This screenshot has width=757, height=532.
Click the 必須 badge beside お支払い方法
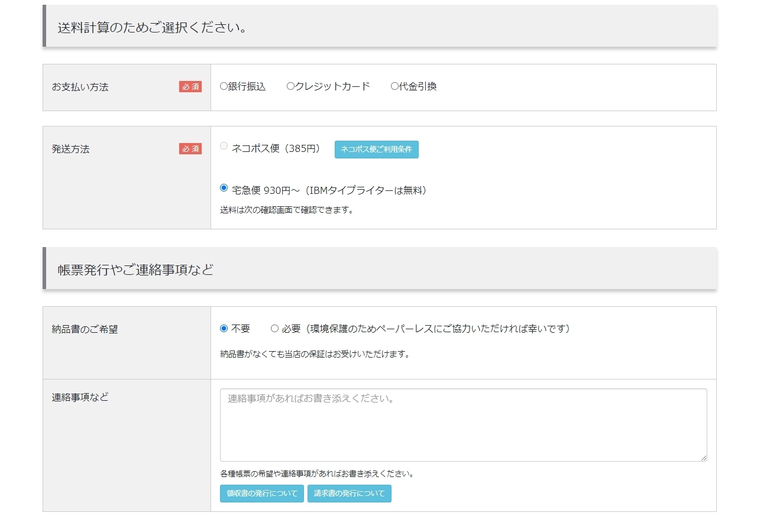pos(190,87)
